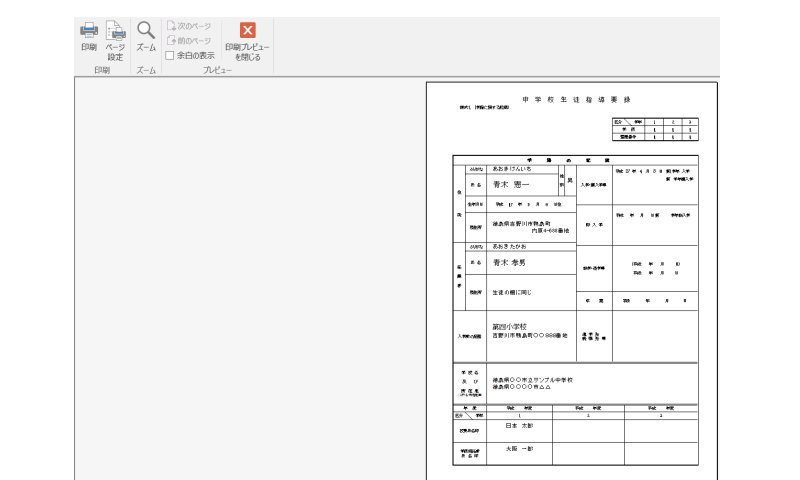
Task: Close preview with the red X icon
Action: pyautogui.click(x=248, y=30)
